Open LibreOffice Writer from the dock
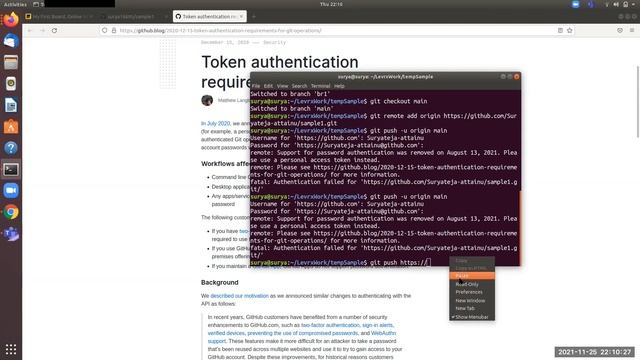Image resolution: width=640 pixels, height=360 pixels. pyautogui.click(x=11, y=105)
